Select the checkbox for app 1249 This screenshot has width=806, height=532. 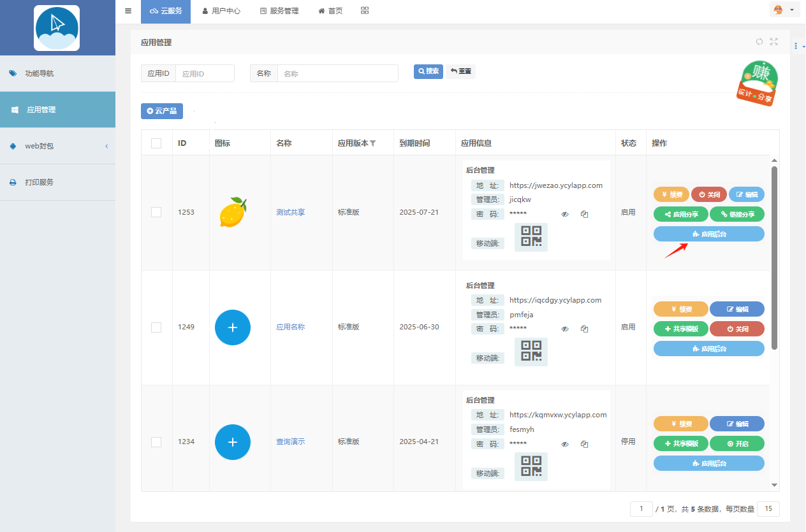coord(156,327)
